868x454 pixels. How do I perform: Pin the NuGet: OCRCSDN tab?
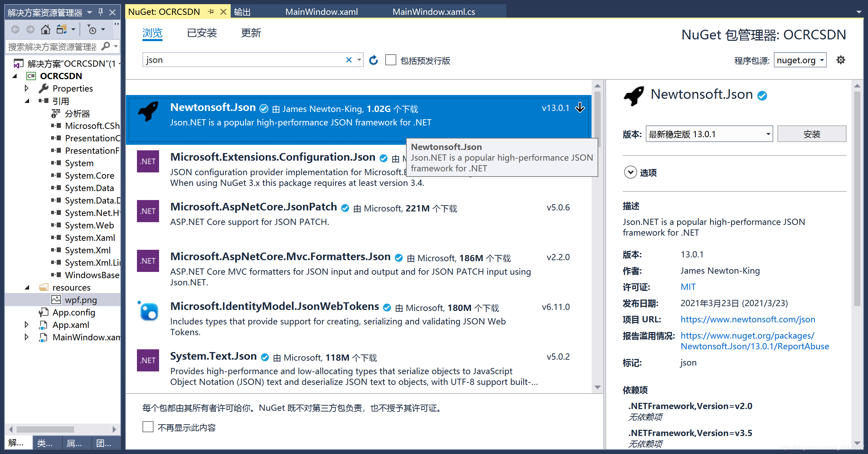211,12
